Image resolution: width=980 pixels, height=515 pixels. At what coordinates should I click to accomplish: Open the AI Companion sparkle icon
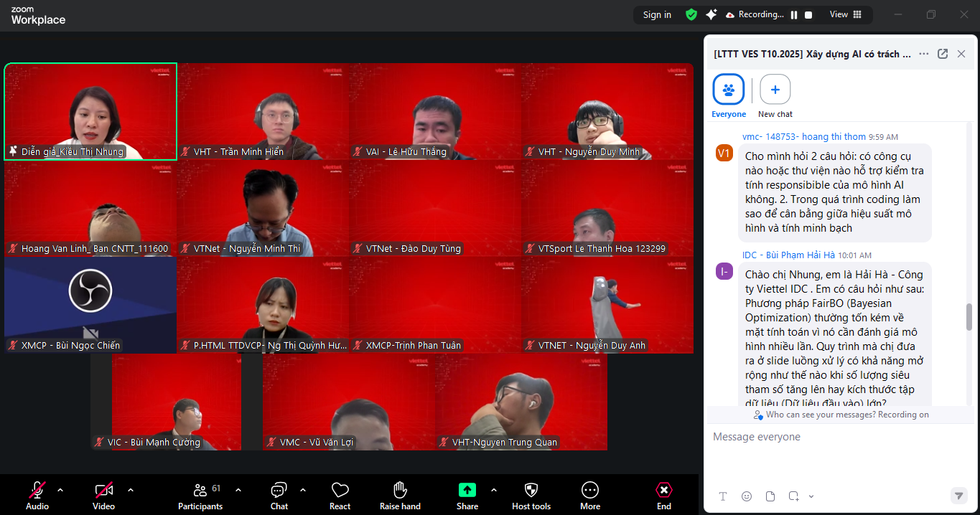(x=711, y=14)
